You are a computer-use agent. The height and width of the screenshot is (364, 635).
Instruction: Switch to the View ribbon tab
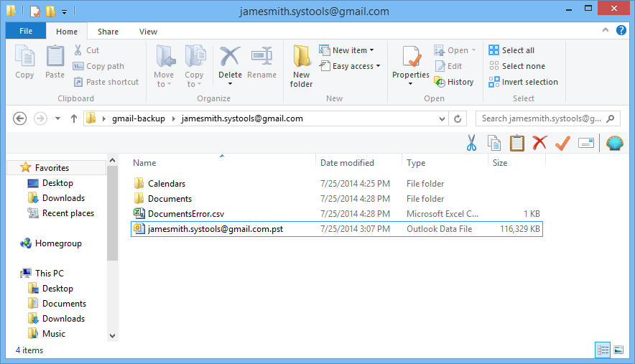pos(148,32)
